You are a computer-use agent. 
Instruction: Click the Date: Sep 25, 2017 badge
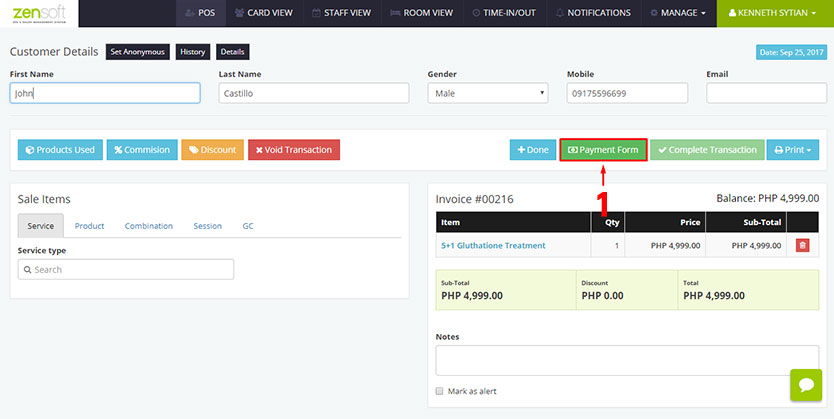coord(791,52)
